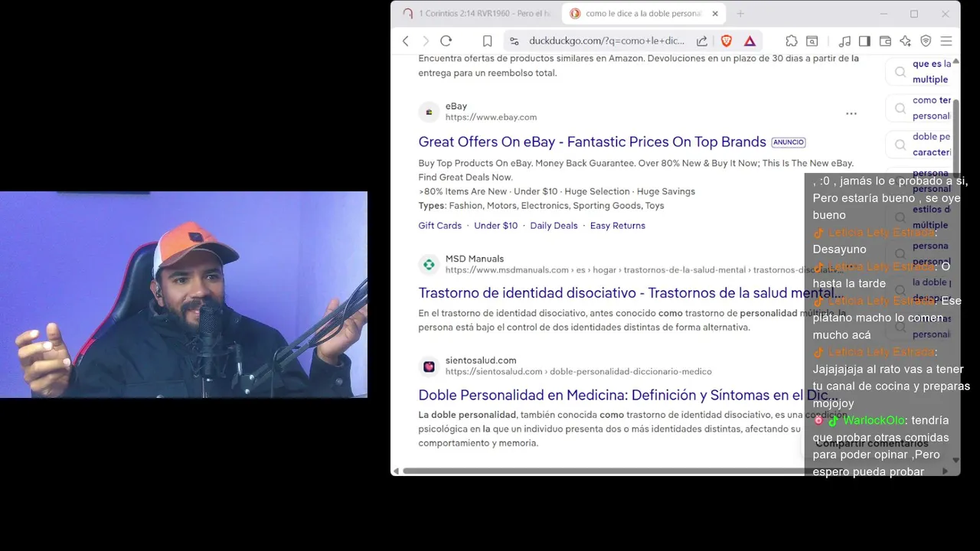Click the scroll-down arrow of vertical scrollbar
This screenshot has height=551, width=980.
pyautogui.click(x=955, y=460)
